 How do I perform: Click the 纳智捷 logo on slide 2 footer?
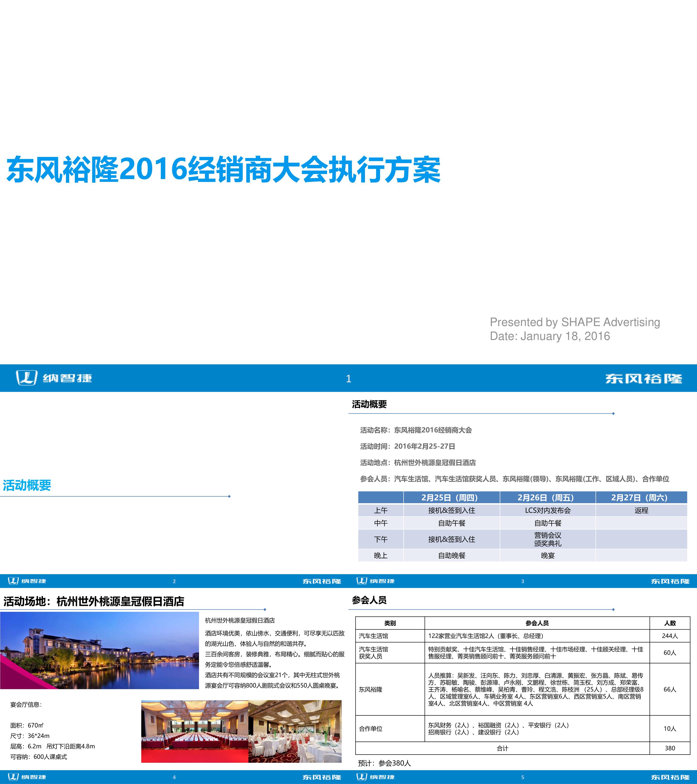(x=27, y=581)
